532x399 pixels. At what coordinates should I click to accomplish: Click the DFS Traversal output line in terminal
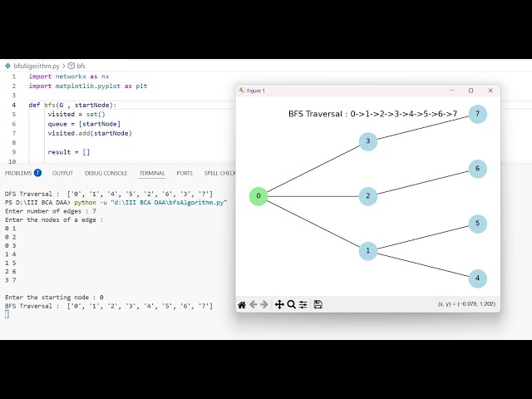(109, 194)
